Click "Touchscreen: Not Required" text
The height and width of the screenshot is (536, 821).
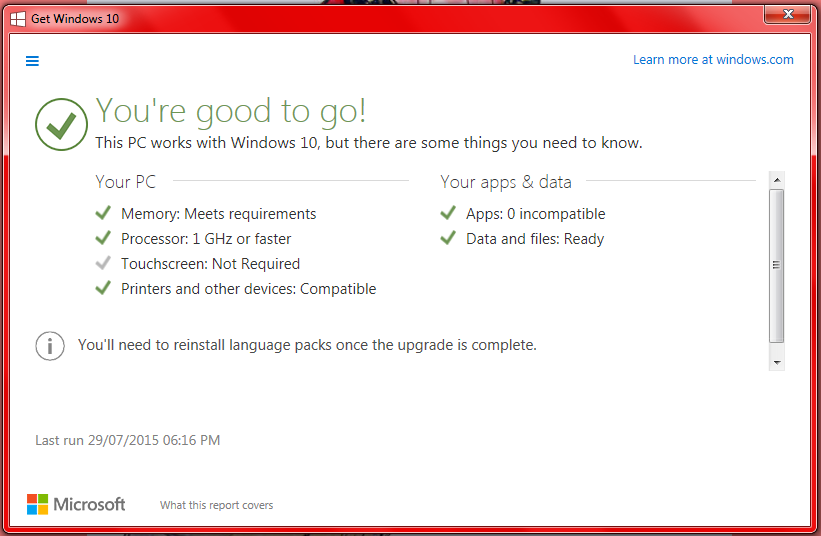tap(210, 264)
